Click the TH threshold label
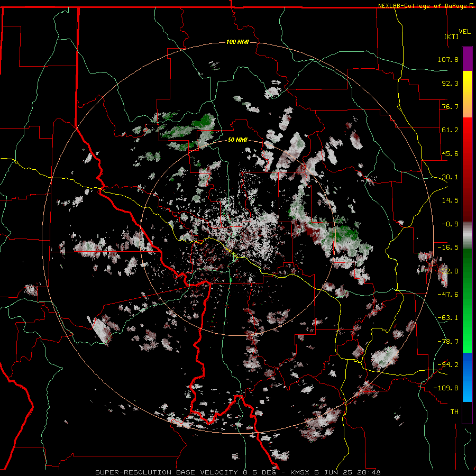The width and height of the screenshot is (476, 476). [x=454, y=412]
